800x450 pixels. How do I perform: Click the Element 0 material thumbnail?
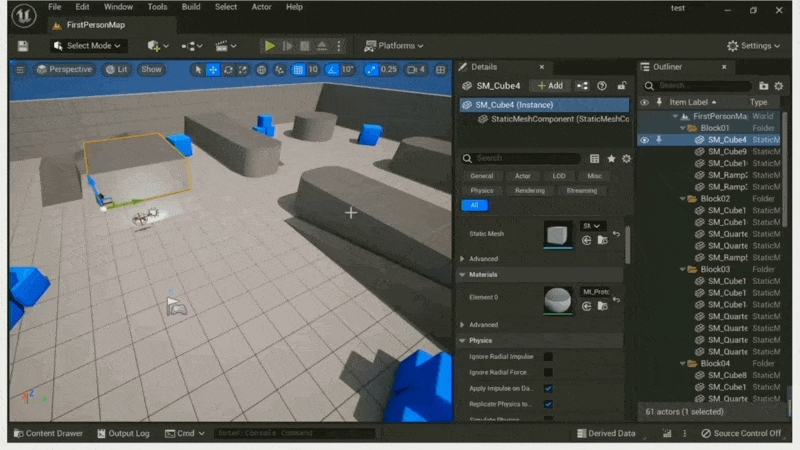click(x=558, y=300)
